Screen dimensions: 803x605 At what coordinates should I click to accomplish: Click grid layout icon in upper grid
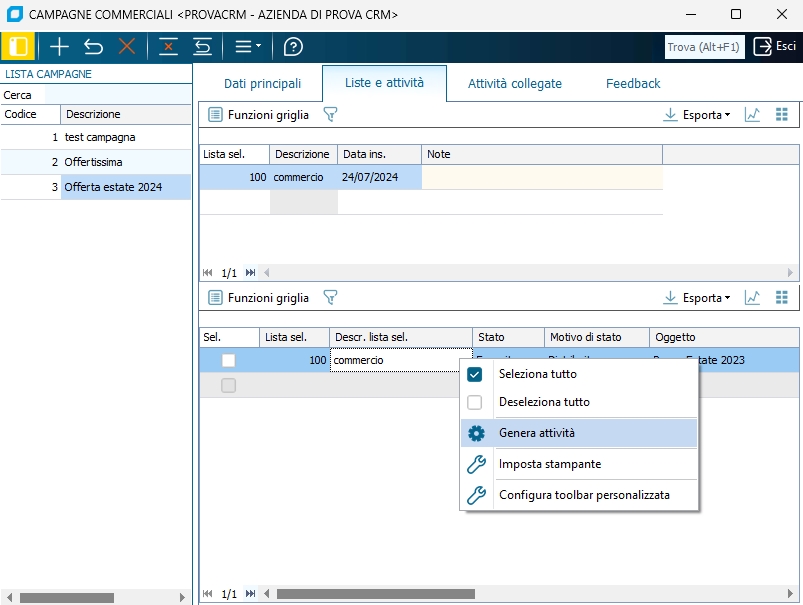(x=782, y=115)
